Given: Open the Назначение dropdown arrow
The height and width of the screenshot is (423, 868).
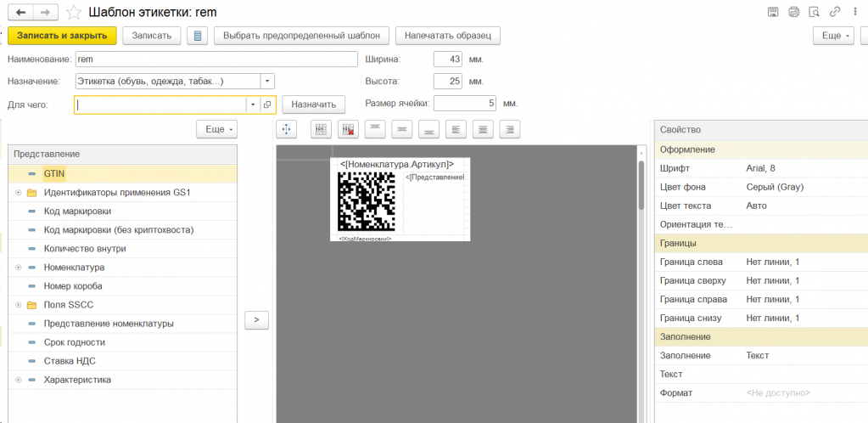Looking at the screenshot, I should [x=267, y=82].
